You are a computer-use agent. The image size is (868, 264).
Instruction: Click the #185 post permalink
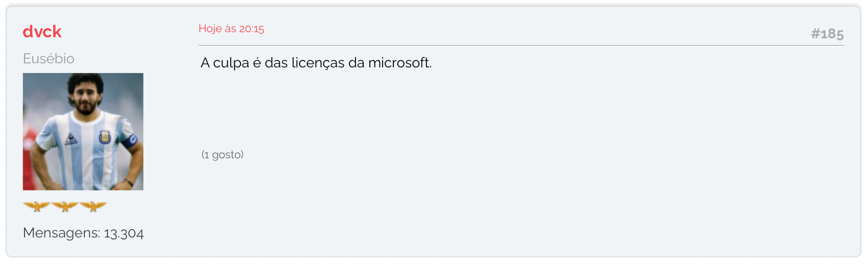click(827, 34)
